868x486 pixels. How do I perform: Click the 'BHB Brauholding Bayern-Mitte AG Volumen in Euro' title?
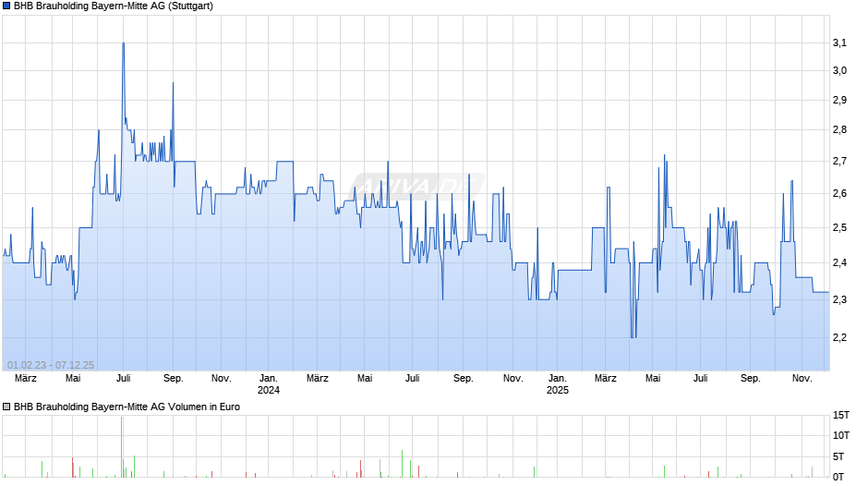click(127, 407)
